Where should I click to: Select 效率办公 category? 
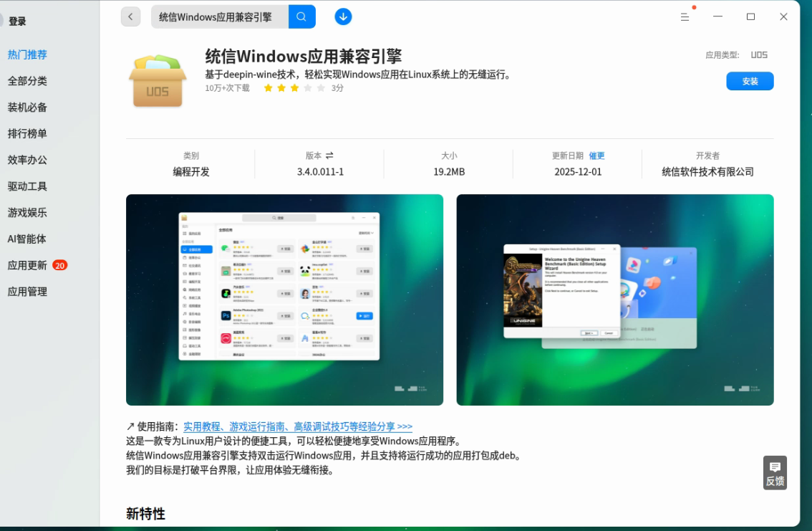tap(27, 160)
